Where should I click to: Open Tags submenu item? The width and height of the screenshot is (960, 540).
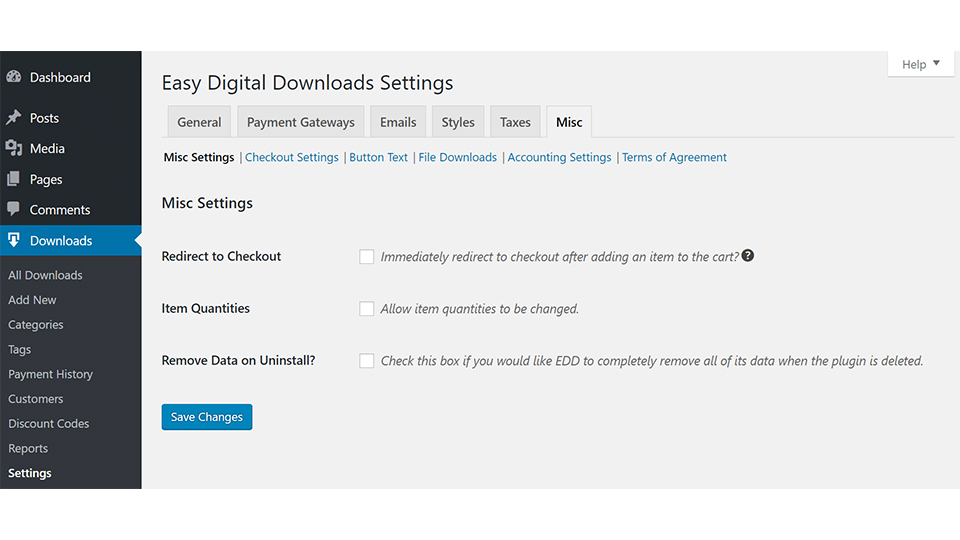[x=20, y=350]
